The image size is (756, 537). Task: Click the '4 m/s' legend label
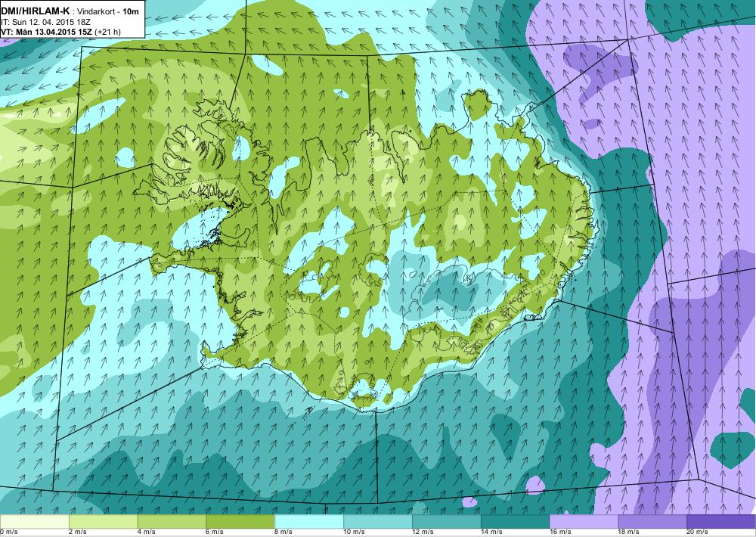tap(147, 532)
